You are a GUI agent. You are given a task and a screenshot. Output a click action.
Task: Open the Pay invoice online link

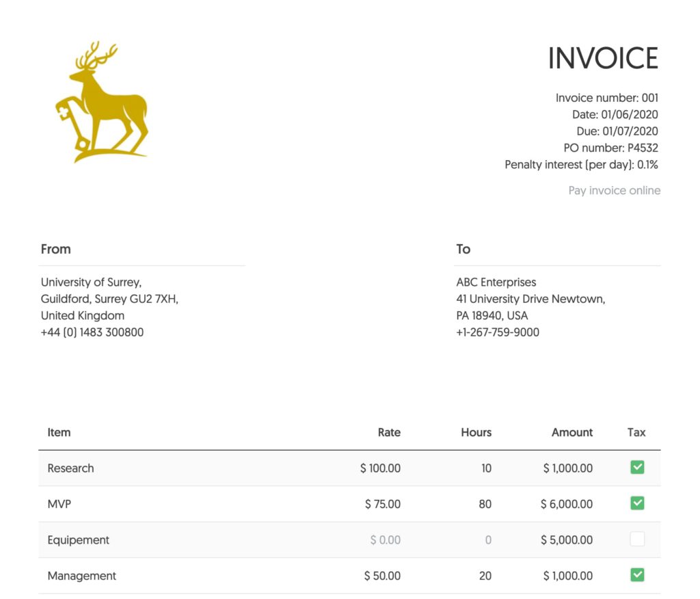(613, 190)
